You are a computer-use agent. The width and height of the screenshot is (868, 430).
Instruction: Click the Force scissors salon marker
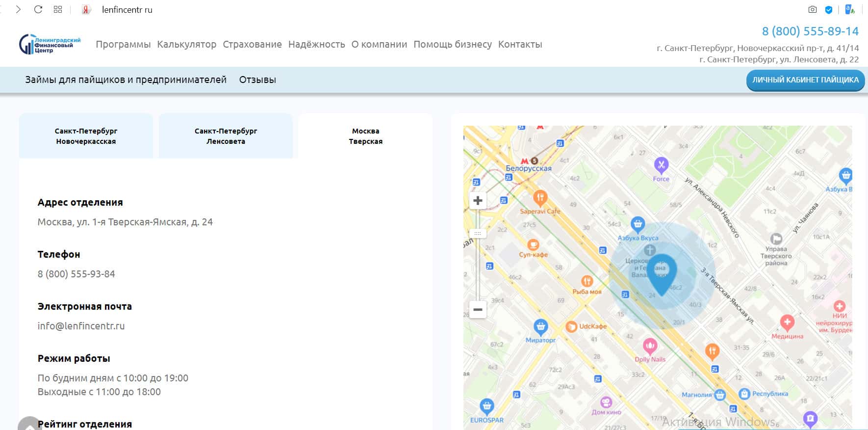[x=661, y=165]
